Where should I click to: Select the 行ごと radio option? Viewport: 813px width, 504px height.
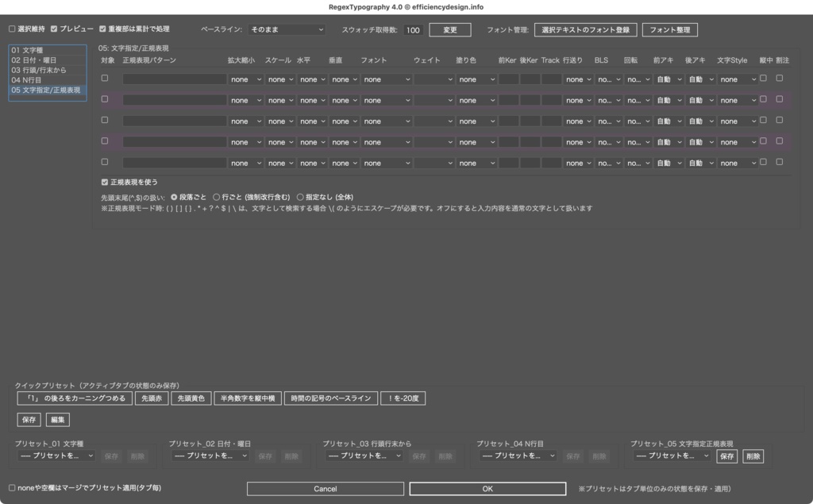click(215, 198)
